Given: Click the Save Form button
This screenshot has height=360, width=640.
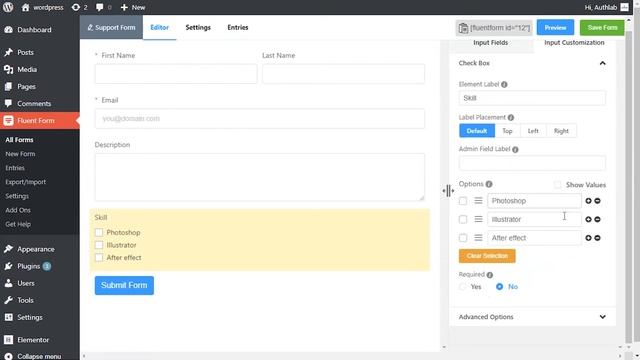Looking at the screenshot, I should (602, 28).
